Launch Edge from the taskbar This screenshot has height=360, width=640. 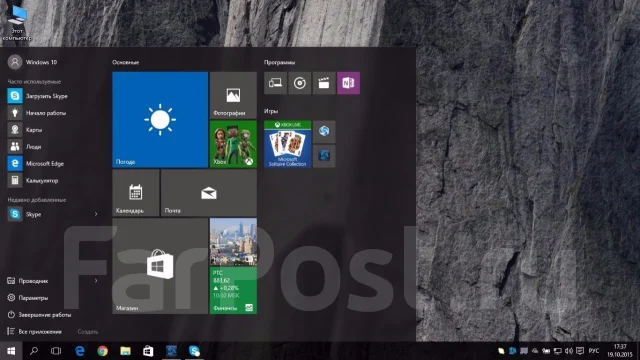point(80,351)
